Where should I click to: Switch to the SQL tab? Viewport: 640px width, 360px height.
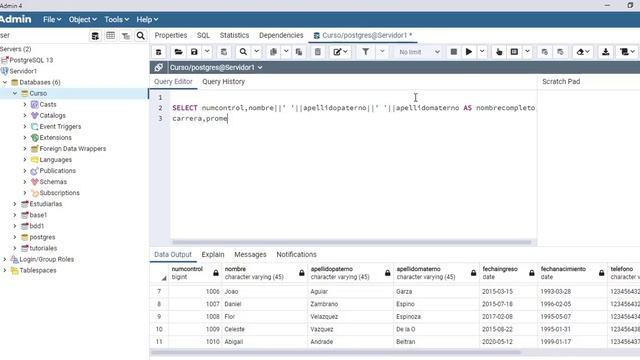[203, 36]
